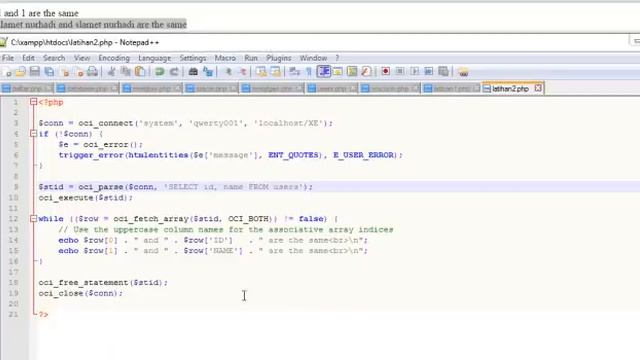Click the macro Playback icon
Screen dimensions: 640x360
coord(414,72)
